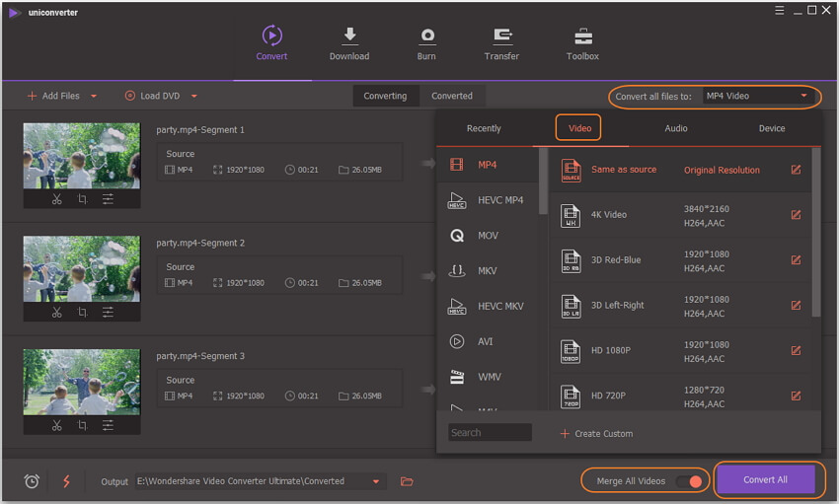Open effects settings for party.mp4-Segment 1
Image resolution: width=839 pixels, height=504 pixels.
tap(108, 199)
